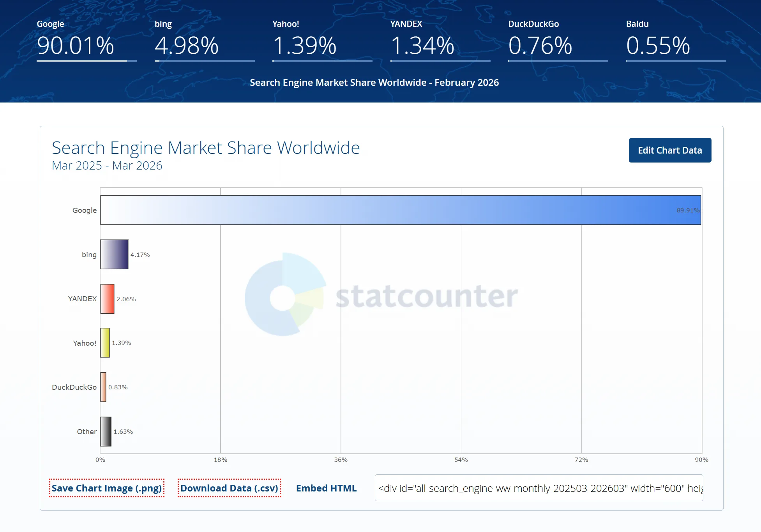Click the Search Engine Market Share Worldwide title
Screen dimensions: 761x532
point(206,148)
